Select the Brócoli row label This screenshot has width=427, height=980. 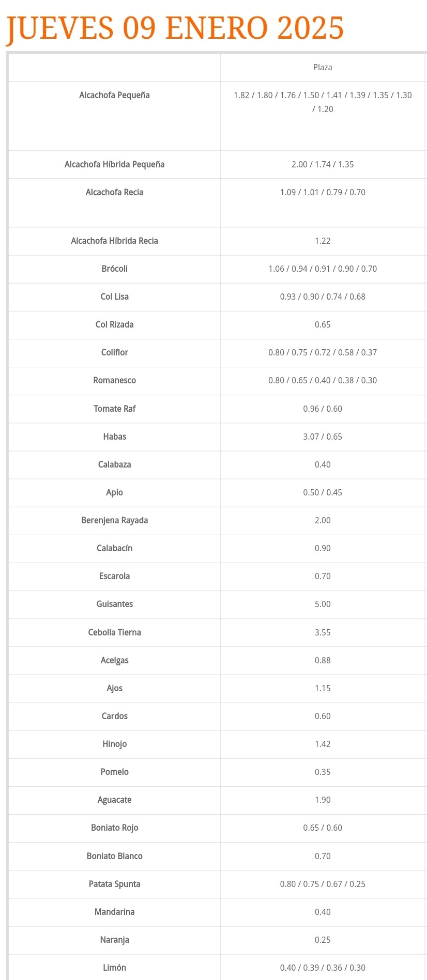click(x=115, y=269)
